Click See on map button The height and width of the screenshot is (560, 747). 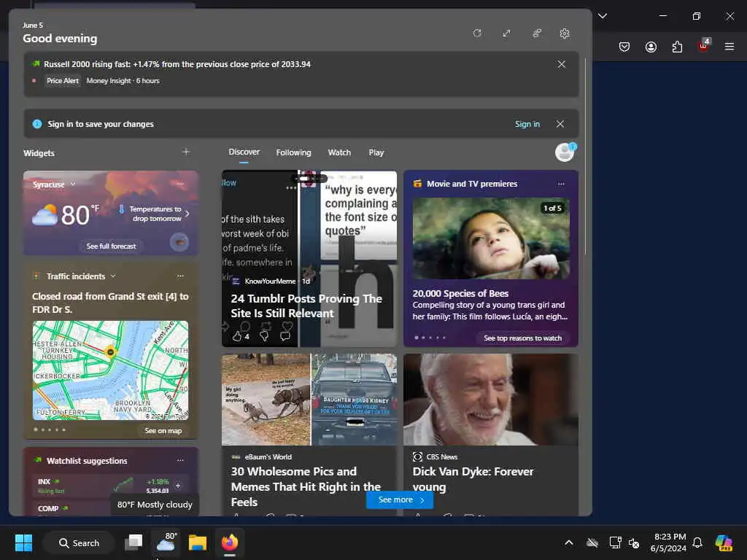click(163, 430)
